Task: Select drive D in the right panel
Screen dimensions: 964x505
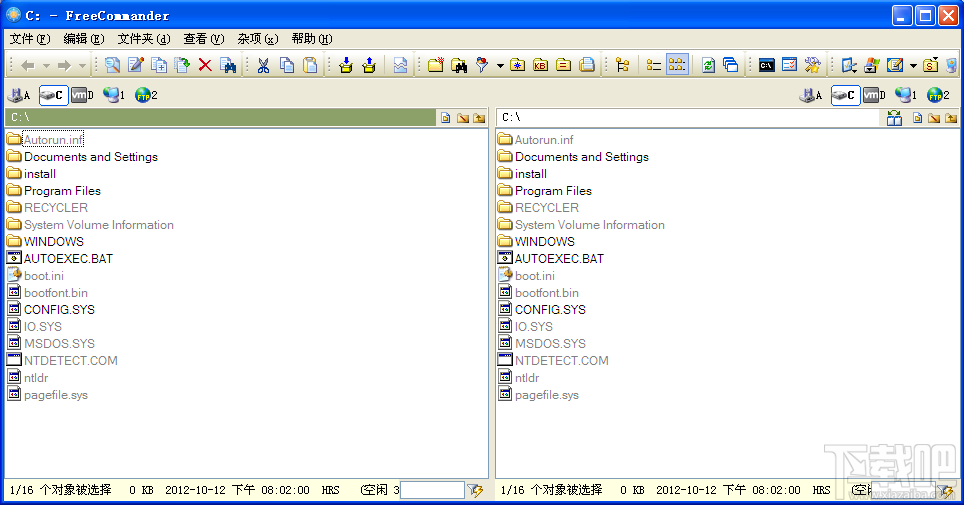Action: point(874,95)
